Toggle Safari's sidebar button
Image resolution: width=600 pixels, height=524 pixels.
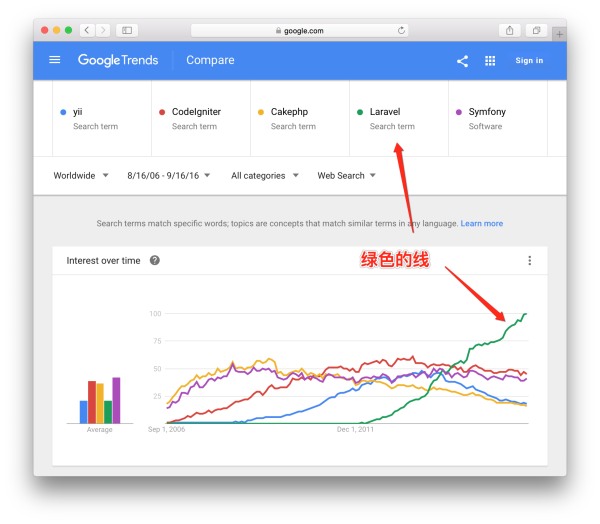coord(127,31)
